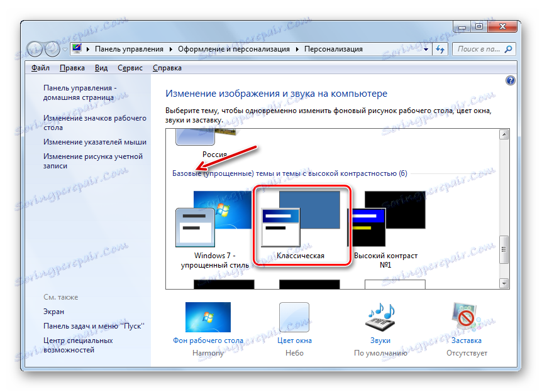Click the theme list scroll down arrow
This screenshot has height=392, width=542.
504,283
